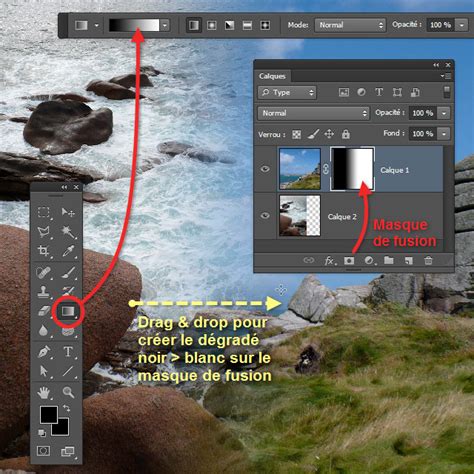Screen dimensions: 474x474
Task: Filter layers by smart objects
Action: click(415, 92)
